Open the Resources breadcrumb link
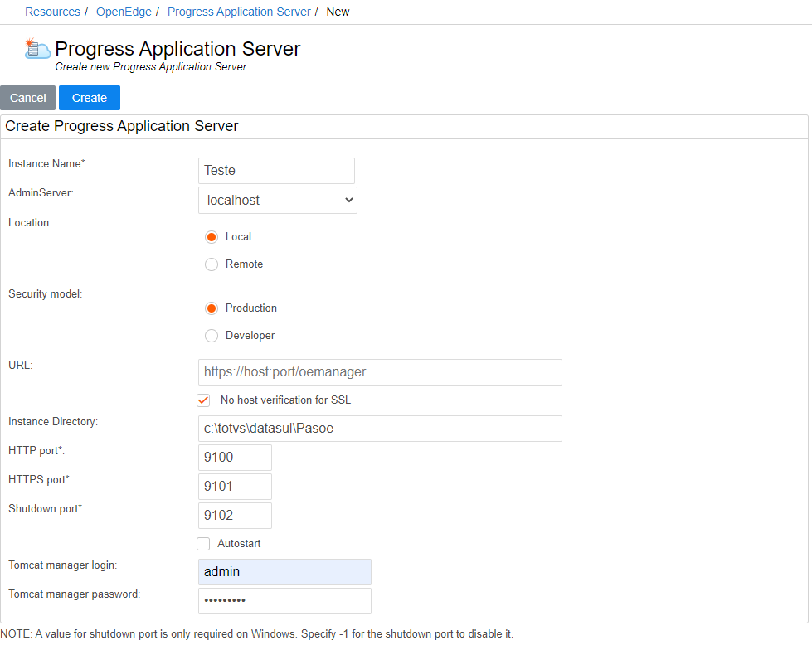812x645 pixels. tap(53, 12)
